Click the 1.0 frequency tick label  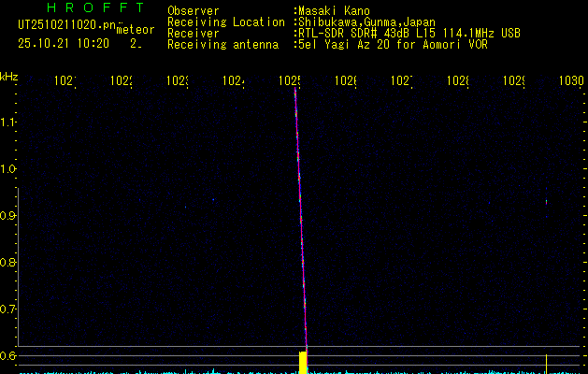8,169
